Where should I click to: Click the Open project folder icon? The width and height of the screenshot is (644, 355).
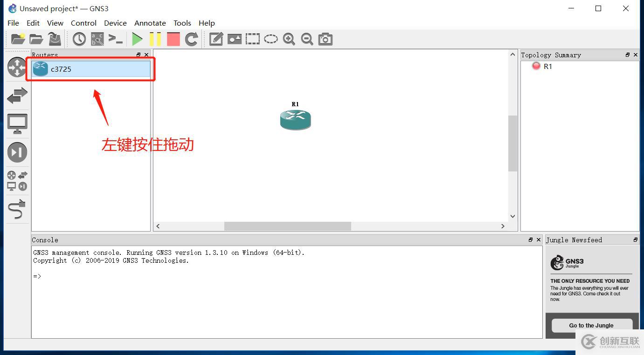coord(36,39)
